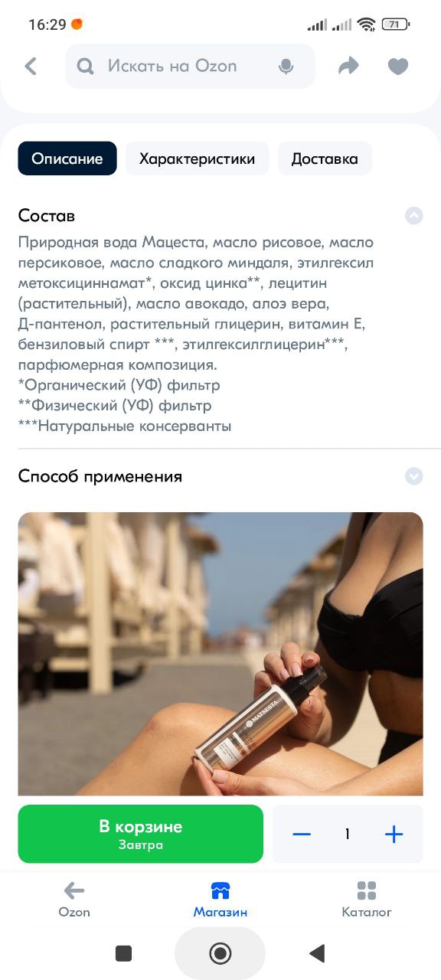The width and height of the screenshot is (441, 980).
Task: Open the green В корзине cart button
Action: click(141, 834)
